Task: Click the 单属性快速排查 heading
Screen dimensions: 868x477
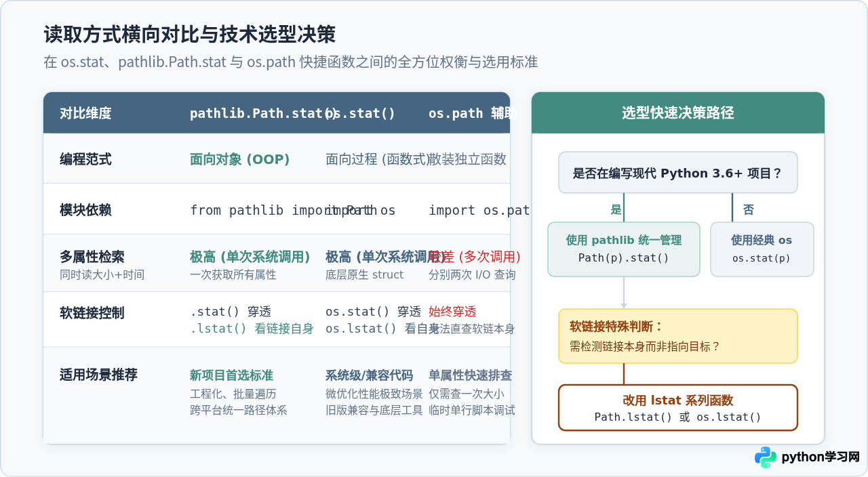Action: [470, 375]
